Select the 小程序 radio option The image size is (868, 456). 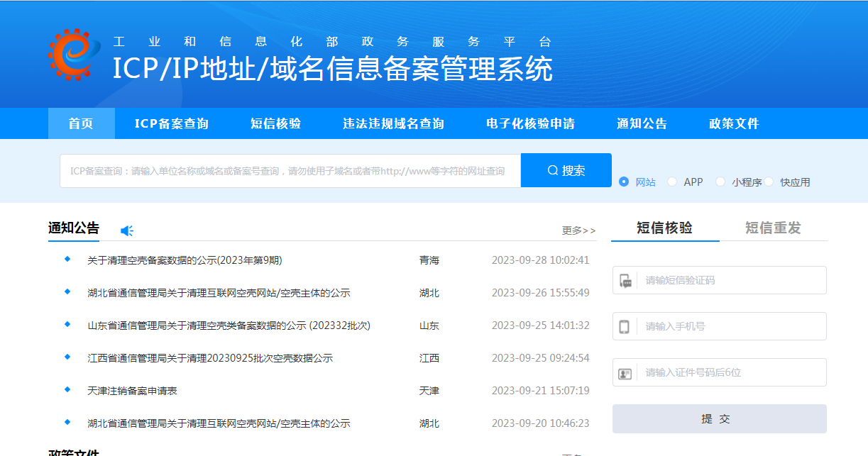click(x=720, y=182)
